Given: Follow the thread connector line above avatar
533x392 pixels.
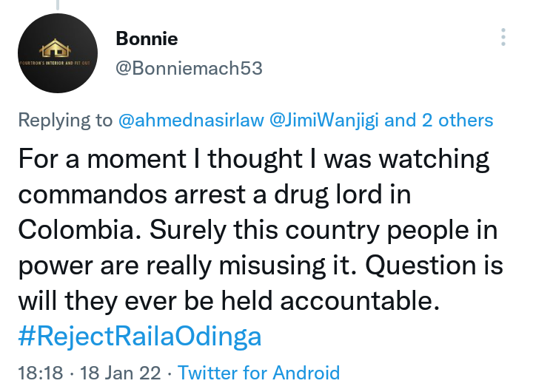Looking at the screenshot, I should [x=58, y=4].
